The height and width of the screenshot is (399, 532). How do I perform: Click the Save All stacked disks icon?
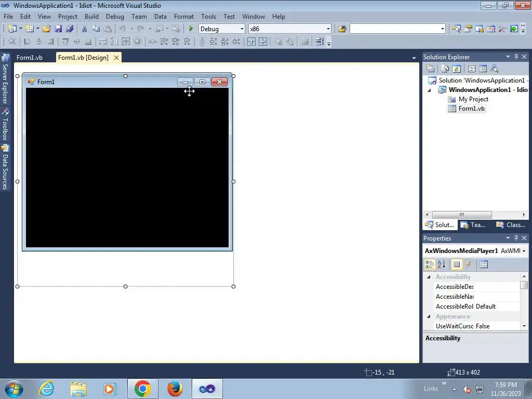70,29
